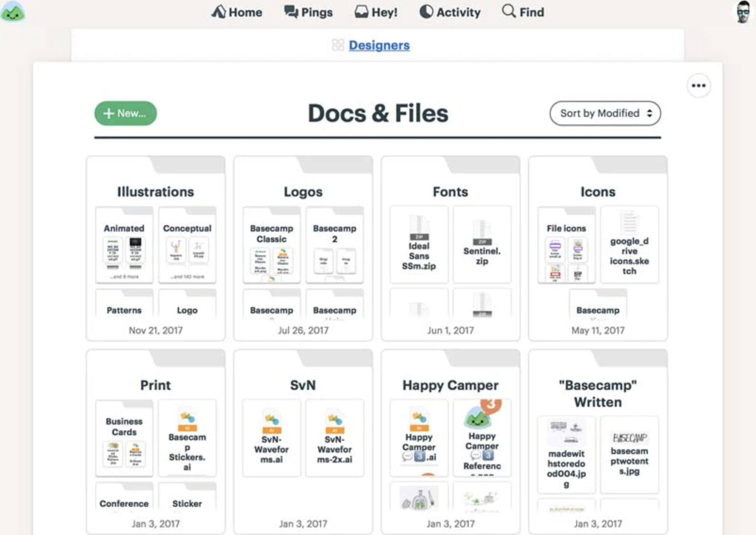This screenshot has width=756, height=535.
Task: Click the google_drive icons.sketch file
Action: point(629,245)
